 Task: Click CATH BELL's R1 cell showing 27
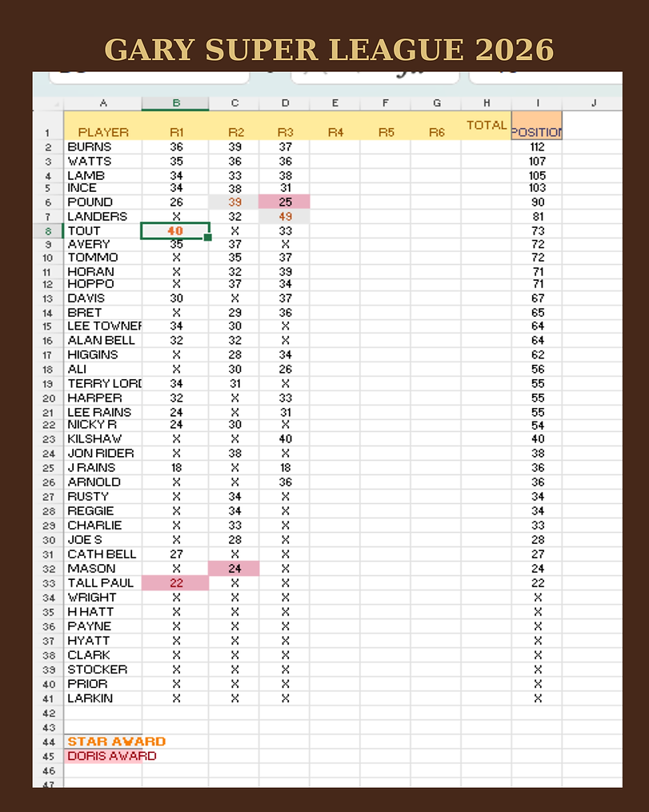tap(175, 554)
